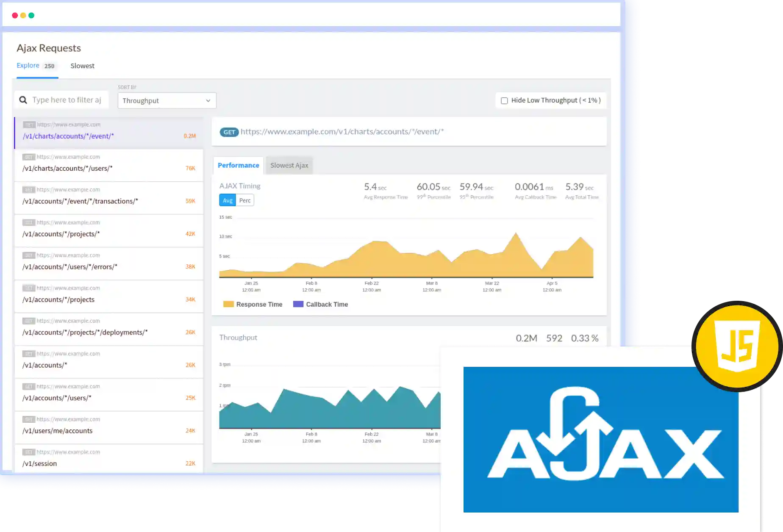Click the full request URL in header
This screenshot has width=783, height=532.
tap(342, 132)
